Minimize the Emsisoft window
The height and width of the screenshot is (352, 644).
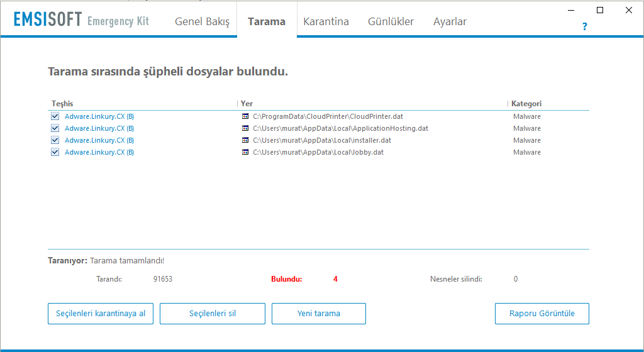[571, 10]
